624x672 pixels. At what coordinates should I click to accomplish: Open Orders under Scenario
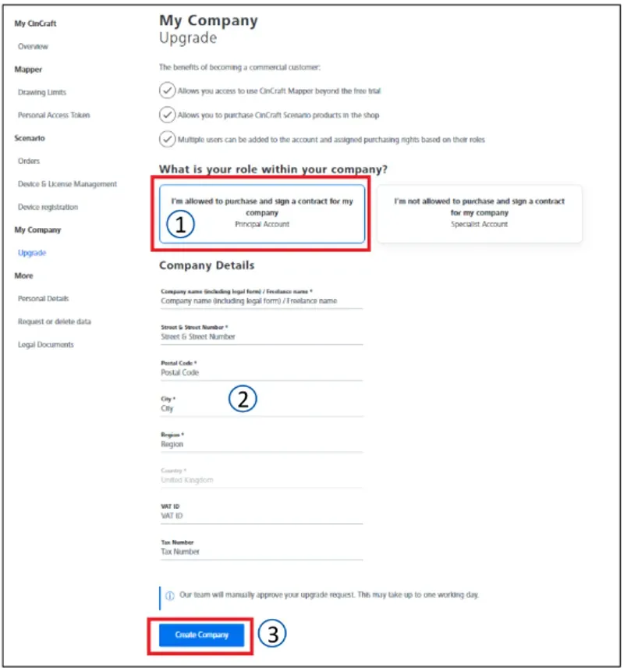point(29,161)
